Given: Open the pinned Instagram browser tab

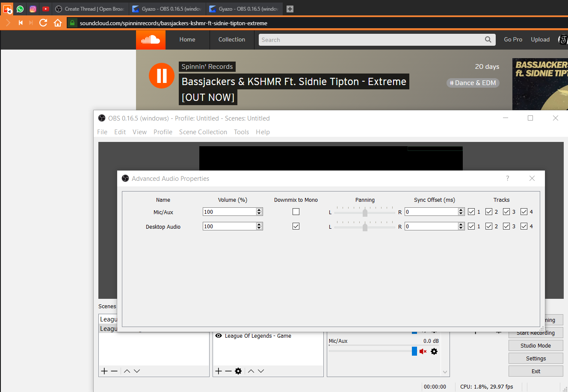Looking at the screenshot, I should (33, 9).
